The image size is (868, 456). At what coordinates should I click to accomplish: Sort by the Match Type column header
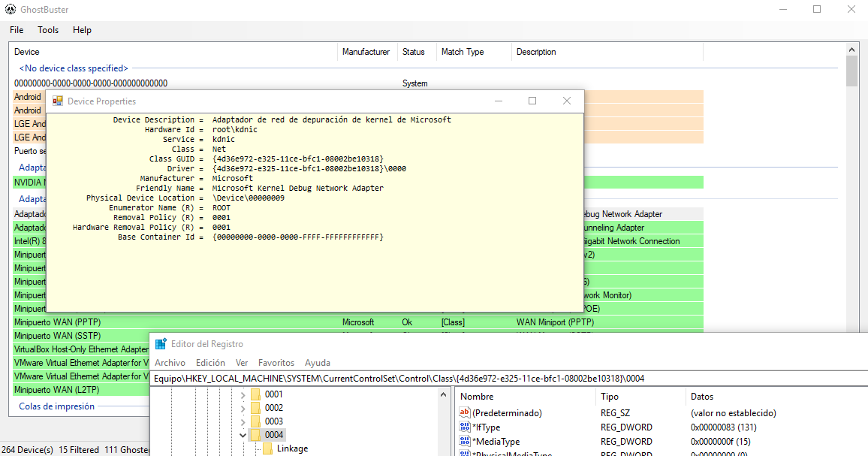pos(473,52)
